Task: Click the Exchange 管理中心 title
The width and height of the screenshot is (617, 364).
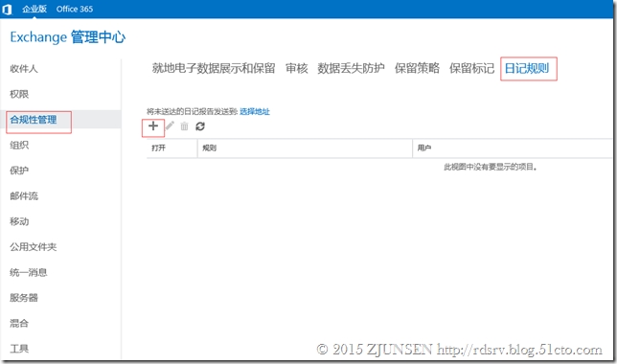Action: (68, 37)
